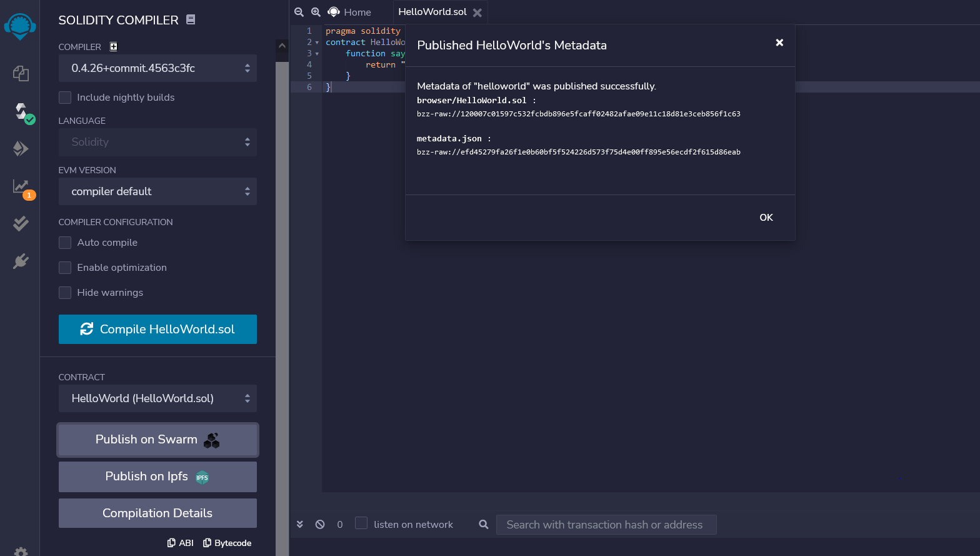The height and width of the screenshot is (556, 980).
Task: Open the compiler documentation book icon
Action: coord(191,19)
